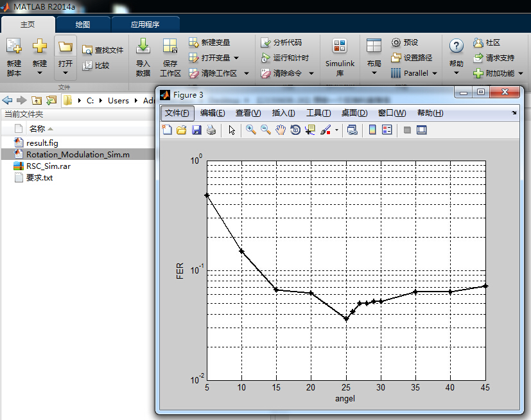Toggle Link Plot in figure toolbar
Screen dimensions: 531x420
(353, 130)
